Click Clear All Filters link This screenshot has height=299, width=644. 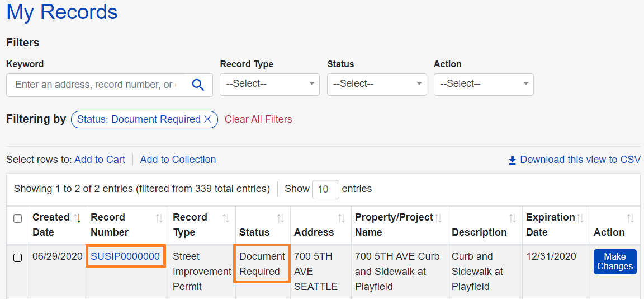coord(258,119)
